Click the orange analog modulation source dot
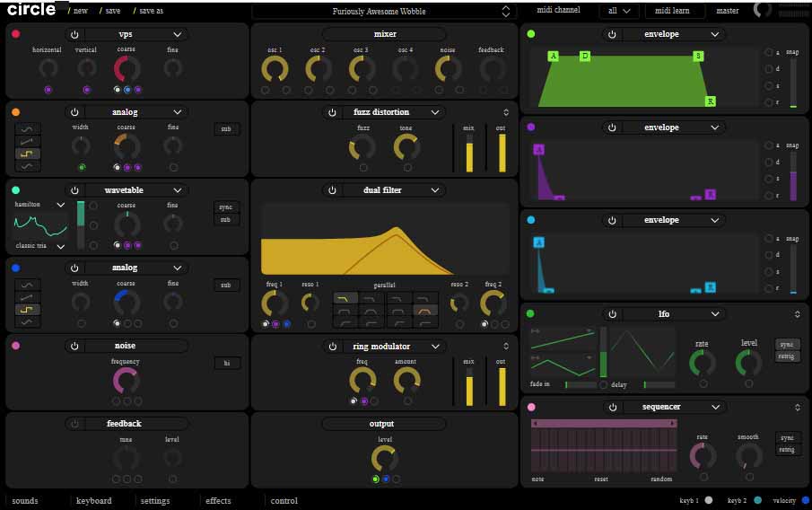The image size is (812, 510). pyautogui.click(x=16, y=112)
